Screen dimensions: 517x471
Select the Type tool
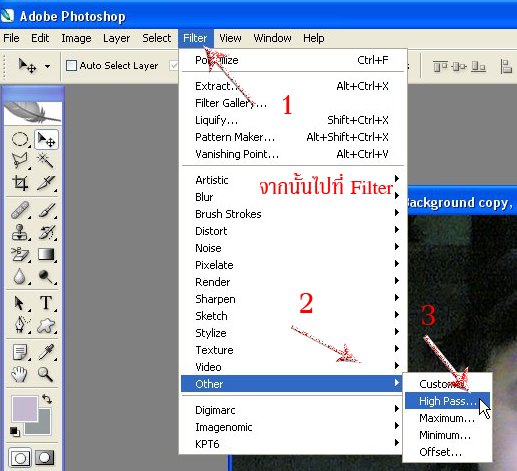coord(46,303)
